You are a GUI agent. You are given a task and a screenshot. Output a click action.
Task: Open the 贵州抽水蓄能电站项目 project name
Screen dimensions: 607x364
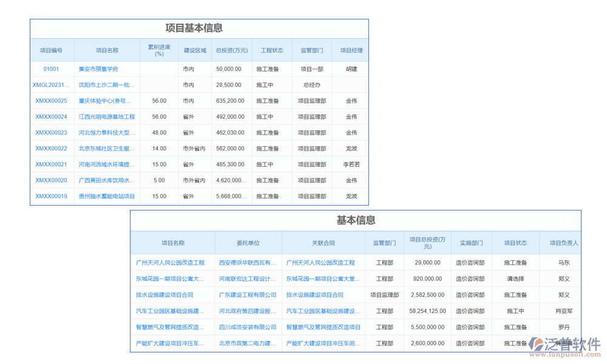(x=107, y=195)
